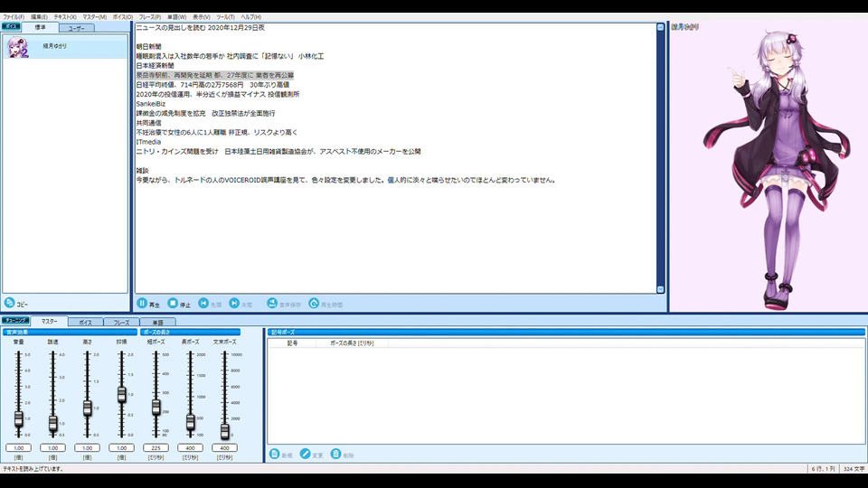Open the ファイル(F) menu
Screen dimensions: 868x488
[x=14, y=17]
